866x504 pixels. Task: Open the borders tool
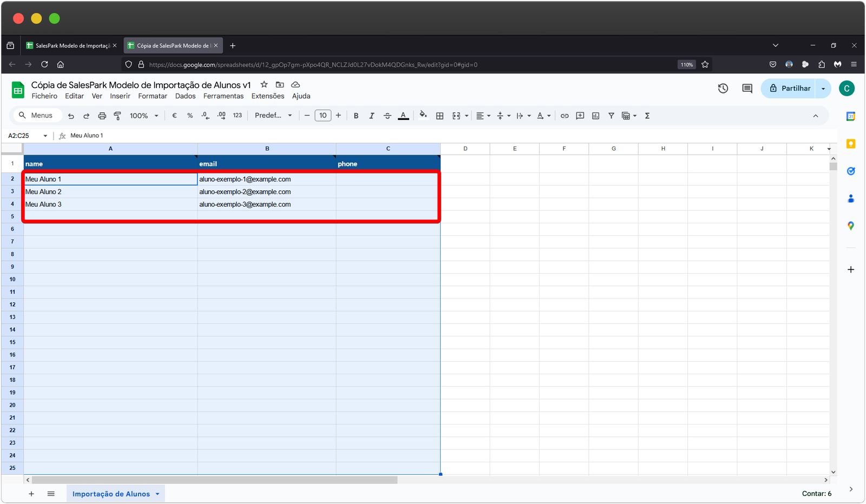click(x=439, y=116)
